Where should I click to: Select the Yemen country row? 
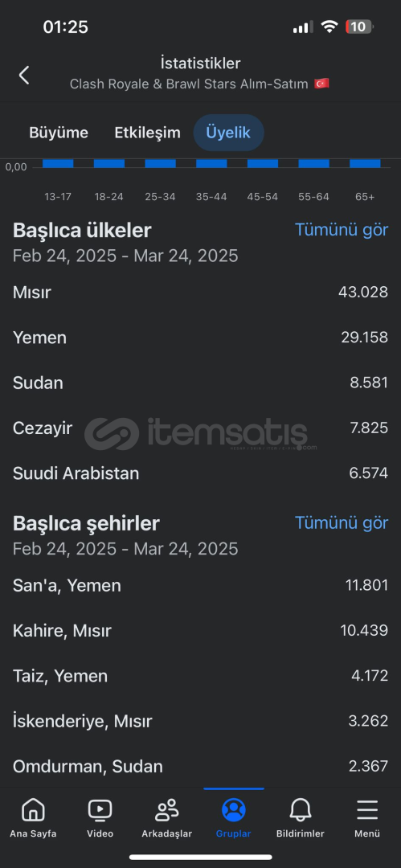click(201, 338)
